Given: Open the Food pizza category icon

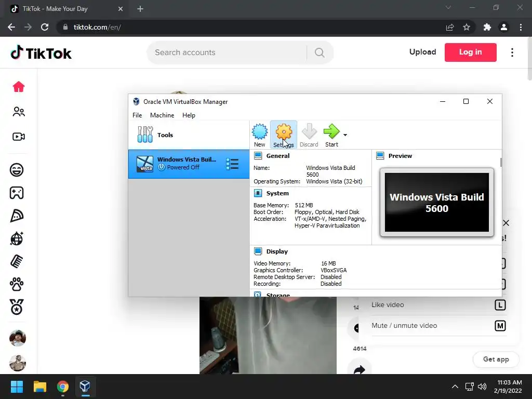Looking at the screenshot, I should [x=17, y=216].
